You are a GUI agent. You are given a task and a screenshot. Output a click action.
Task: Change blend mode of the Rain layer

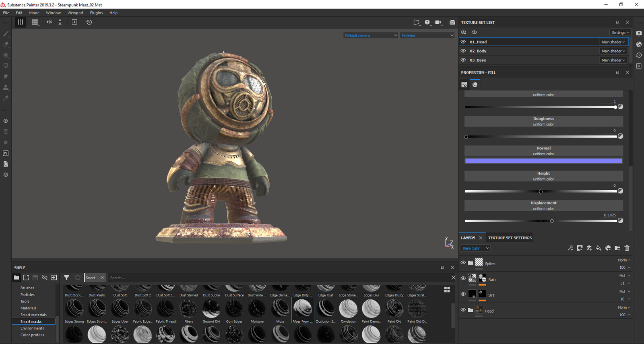(624, 276)
